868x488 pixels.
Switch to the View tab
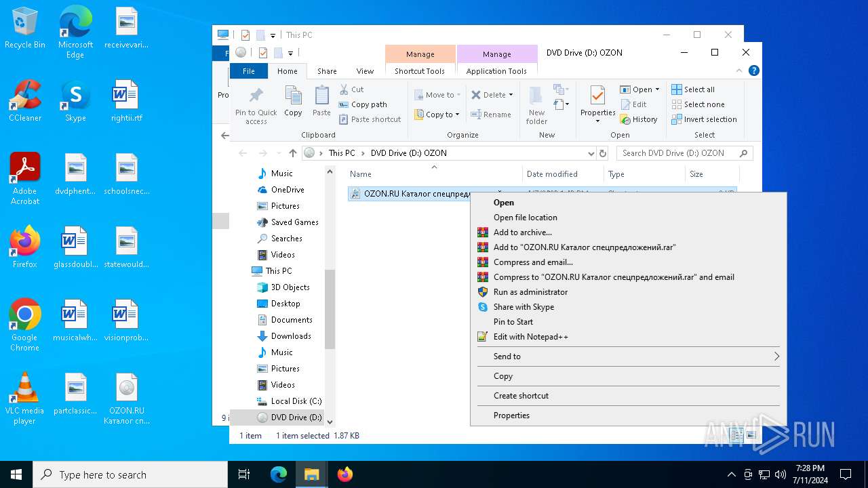[365, 71]
